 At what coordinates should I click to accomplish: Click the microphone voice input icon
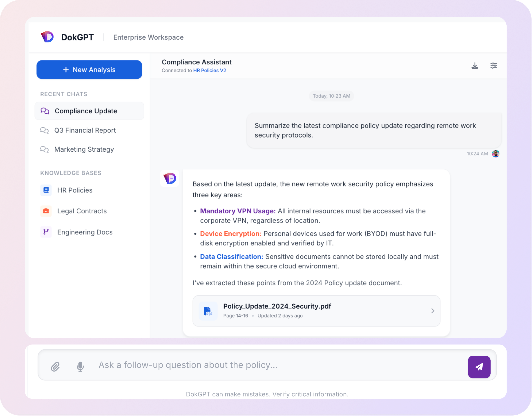80,367
